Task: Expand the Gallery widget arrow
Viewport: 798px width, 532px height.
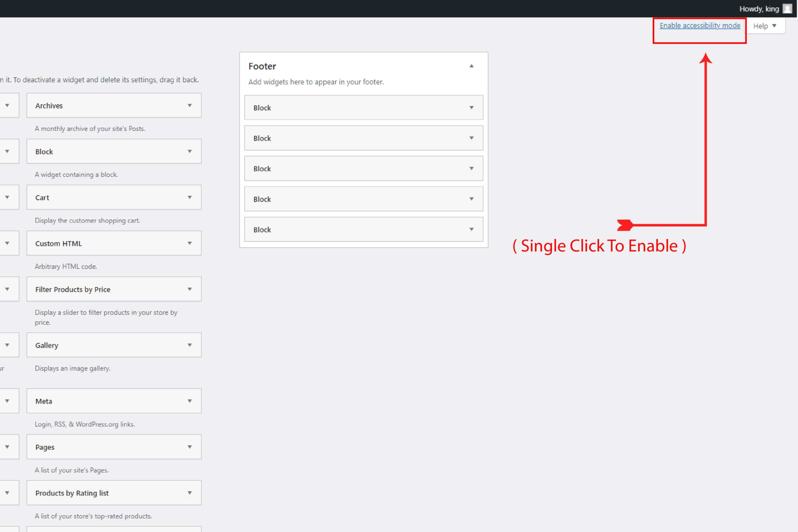Action: click(190, 345)
